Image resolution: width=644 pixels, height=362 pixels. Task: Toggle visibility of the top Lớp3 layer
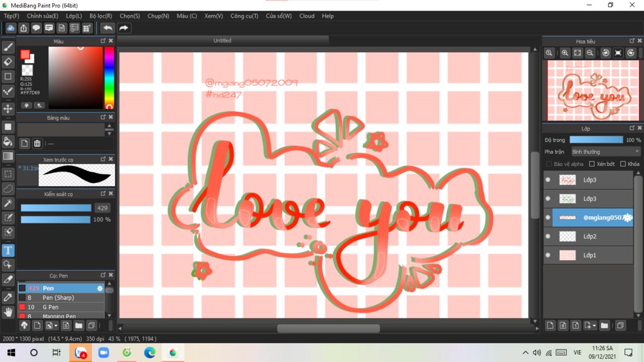[x=548, y=180]
